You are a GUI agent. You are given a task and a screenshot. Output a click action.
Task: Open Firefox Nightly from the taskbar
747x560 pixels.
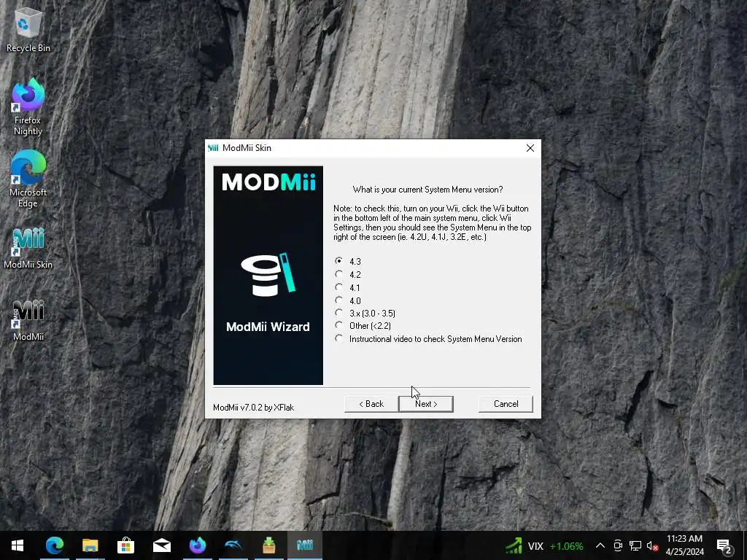point(197,545)
